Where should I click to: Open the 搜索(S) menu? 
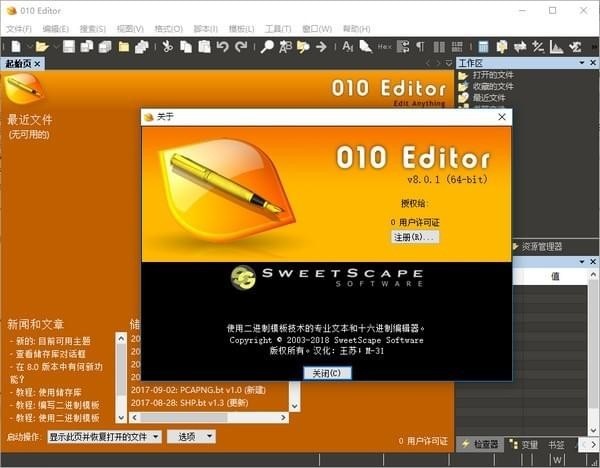pyautogui.click(x=93, y=29)
